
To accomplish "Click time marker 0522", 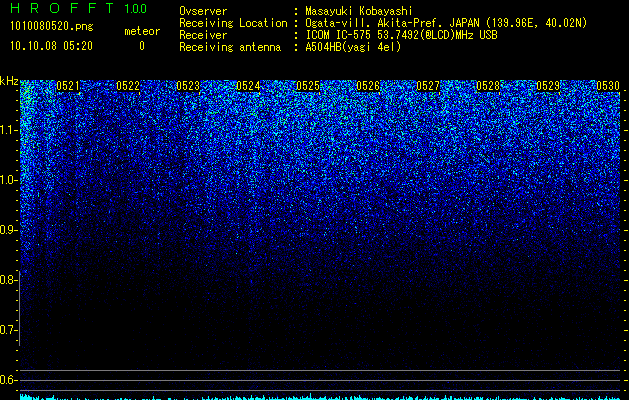I will [128, 86].
